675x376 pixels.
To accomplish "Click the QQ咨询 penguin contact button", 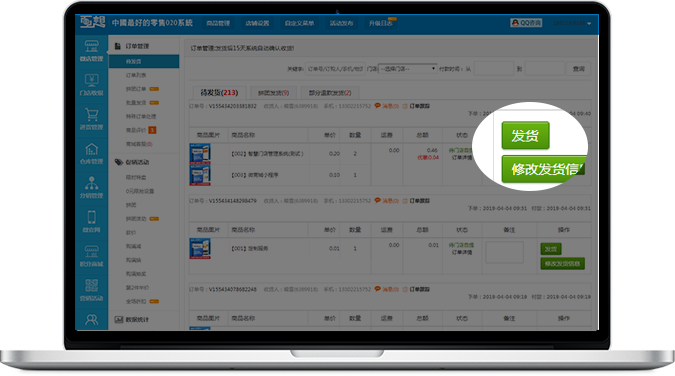I will pyautogui.click(x=526, y=23).
